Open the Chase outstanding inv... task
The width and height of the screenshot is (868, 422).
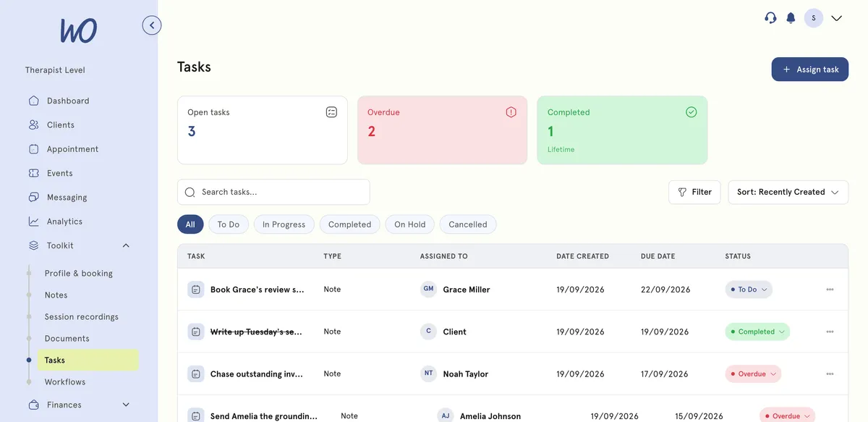[257, 374]
